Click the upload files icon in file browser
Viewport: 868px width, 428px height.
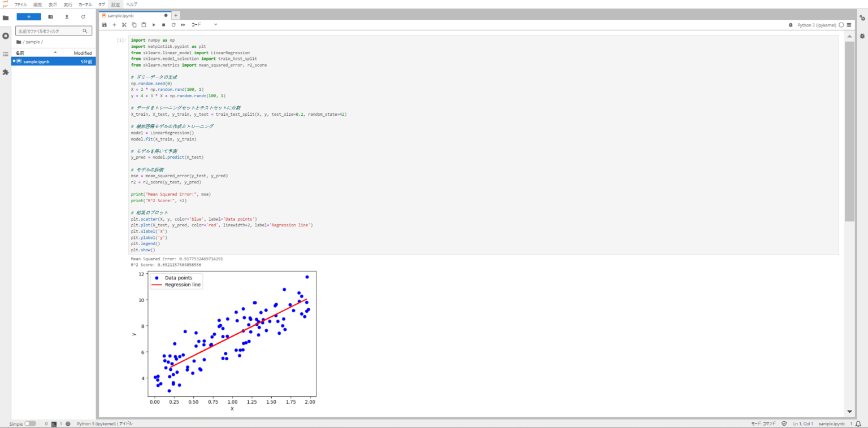click(67, 17)
